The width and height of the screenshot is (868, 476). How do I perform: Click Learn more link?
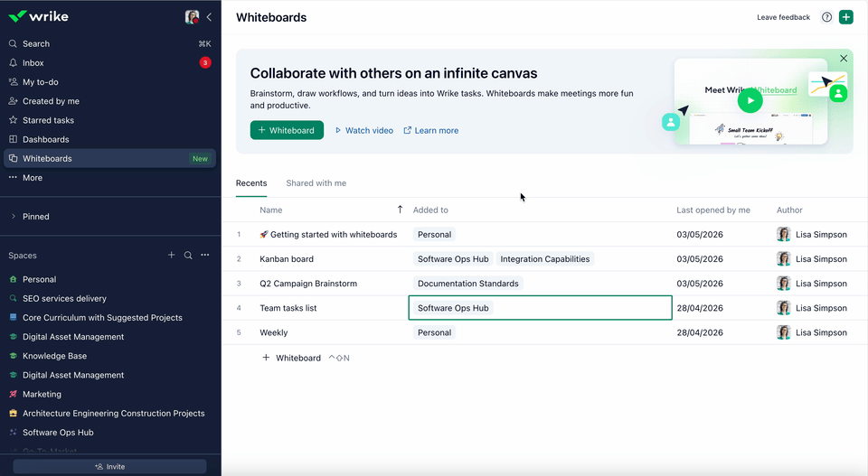[431, 130]
